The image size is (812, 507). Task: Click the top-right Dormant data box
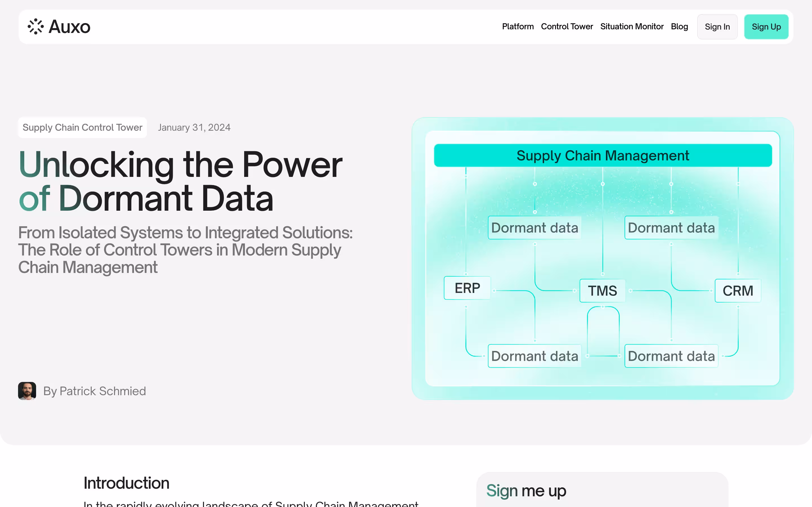coord(671,228)
